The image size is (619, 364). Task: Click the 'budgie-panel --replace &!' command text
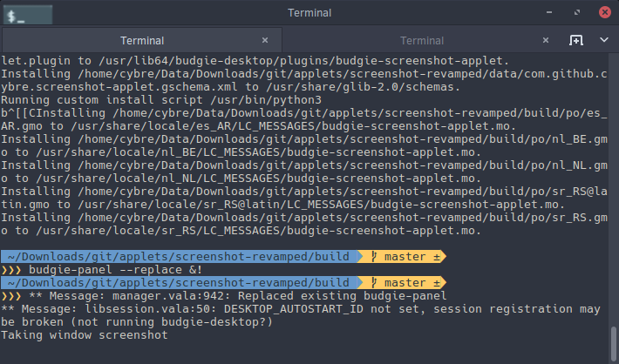pyautogui.click(x=116, y=270)
